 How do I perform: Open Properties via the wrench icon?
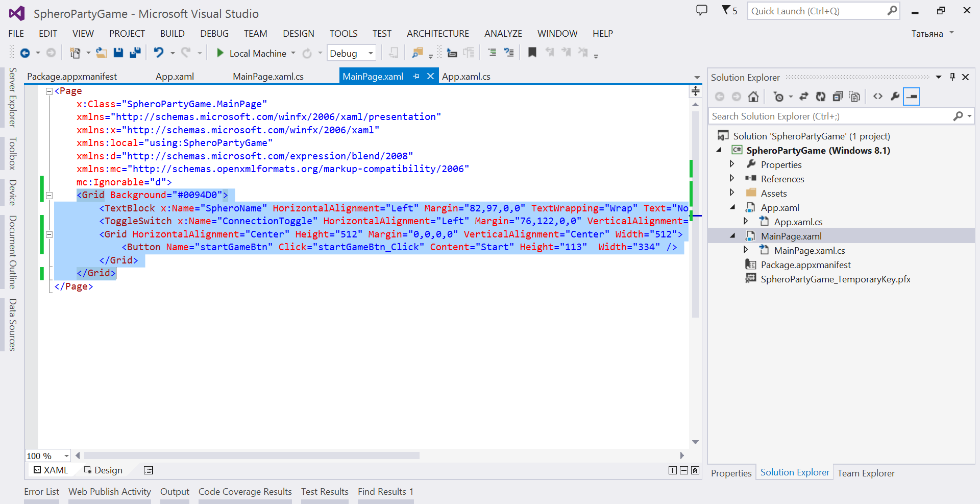click(x=895, y=97)
